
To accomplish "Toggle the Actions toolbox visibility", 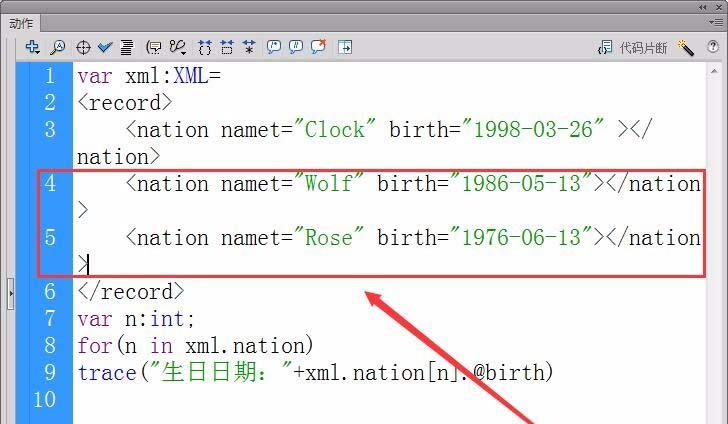I will [345, 47].
